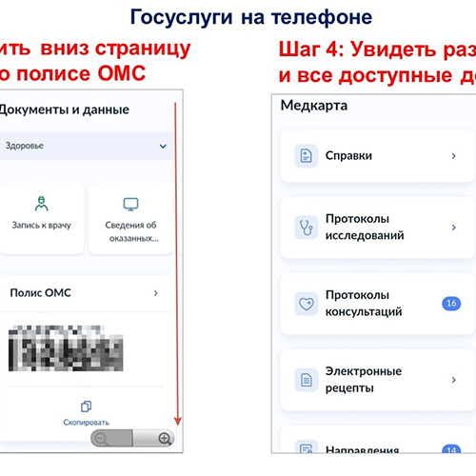This screenshot has width=476, height=476.
Task: Open the Протоколы консультаций section
Action: click(378, 304)
